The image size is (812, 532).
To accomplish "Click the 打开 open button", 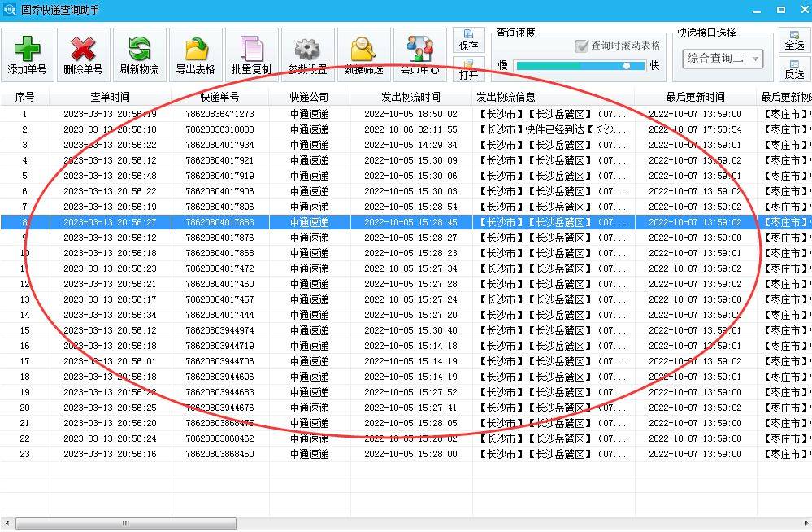I will 469,69.
